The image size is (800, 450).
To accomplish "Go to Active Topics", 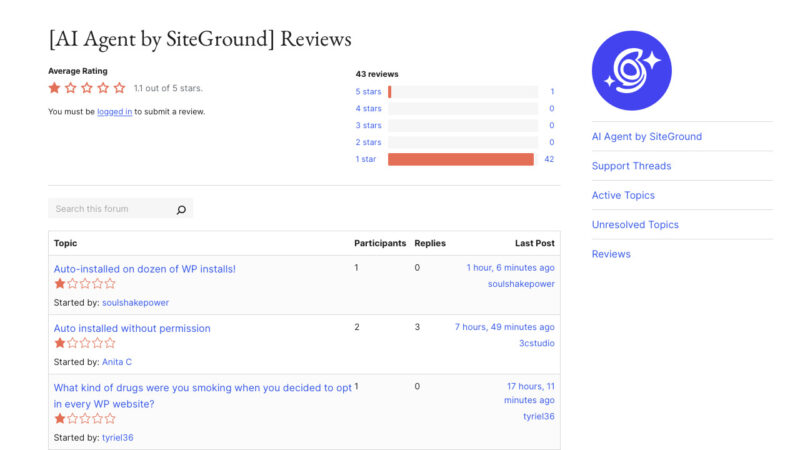I will click(623, 195).
